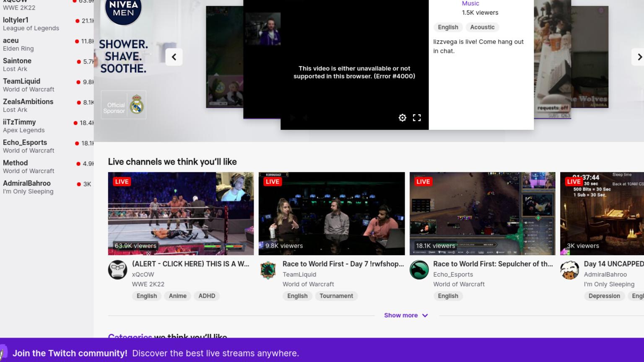Click Tournament tag under TeamLiquid stream

coord(336,296)
